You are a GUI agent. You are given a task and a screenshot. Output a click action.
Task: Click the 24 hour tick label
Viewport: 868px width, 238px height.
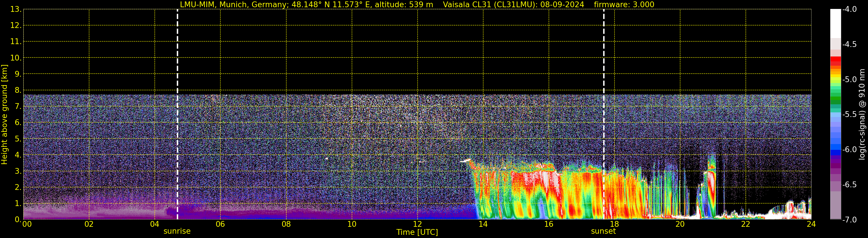point(811,224)
